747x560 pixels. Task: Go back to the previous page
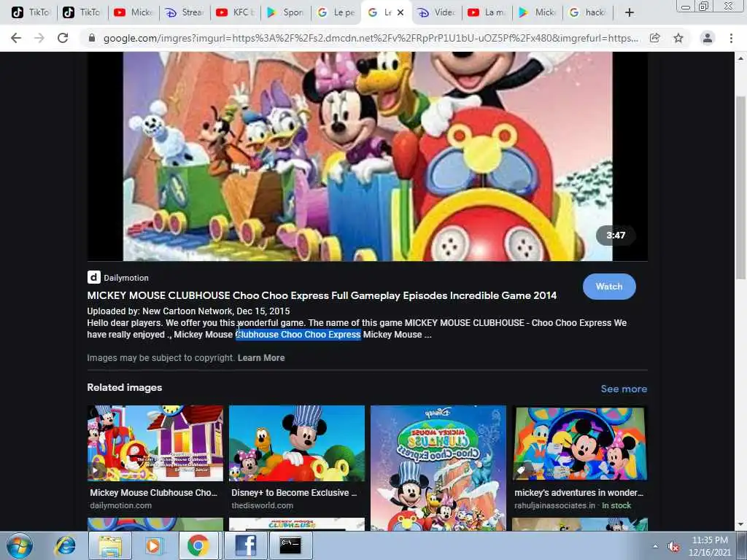[16, 38]
